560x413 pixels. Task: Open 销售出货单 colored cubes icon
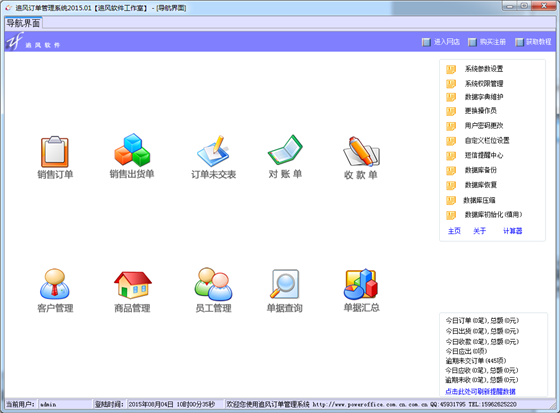pyautogui.click(x=132, y=150)
